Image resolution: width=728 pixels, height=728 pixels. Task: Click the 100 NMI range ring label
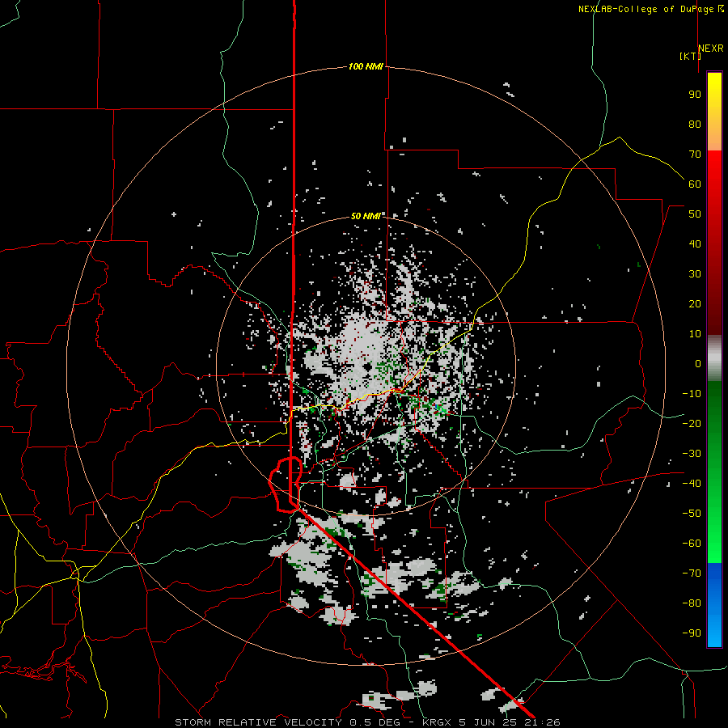pos(366,66)
